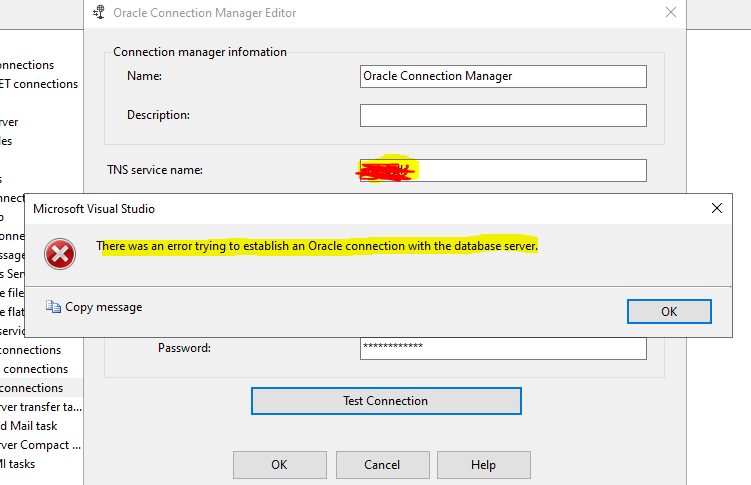Select 'll tasks' in the background list
This screenshot has height=485, width=751.
18,464
